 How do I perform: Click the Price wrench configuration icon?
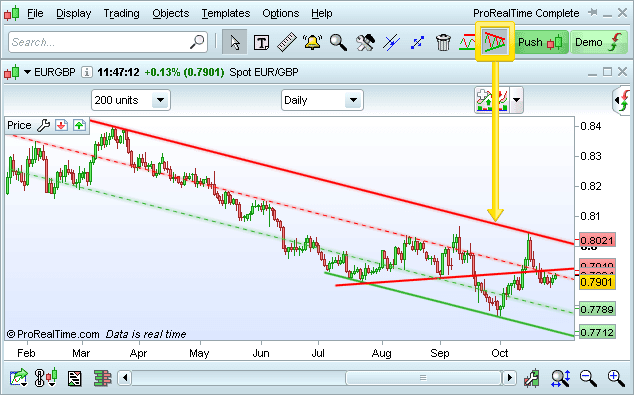[43, 125]
